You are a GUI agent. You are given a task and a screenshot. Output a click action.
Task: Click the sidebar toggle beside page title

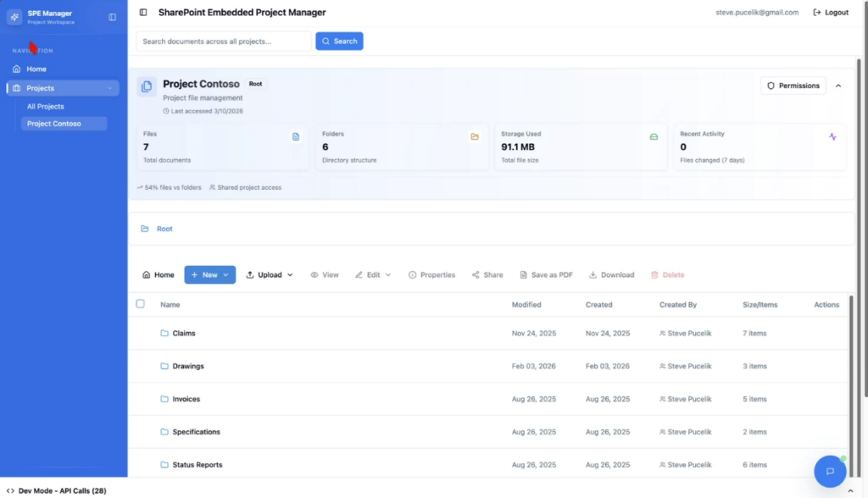[x=143, y=13]
